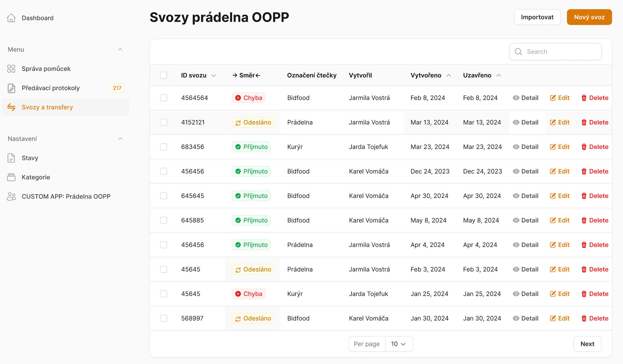This screenshot has height=364, width=623.
Task: Select checkbox for row 645885
Action: 163,220
